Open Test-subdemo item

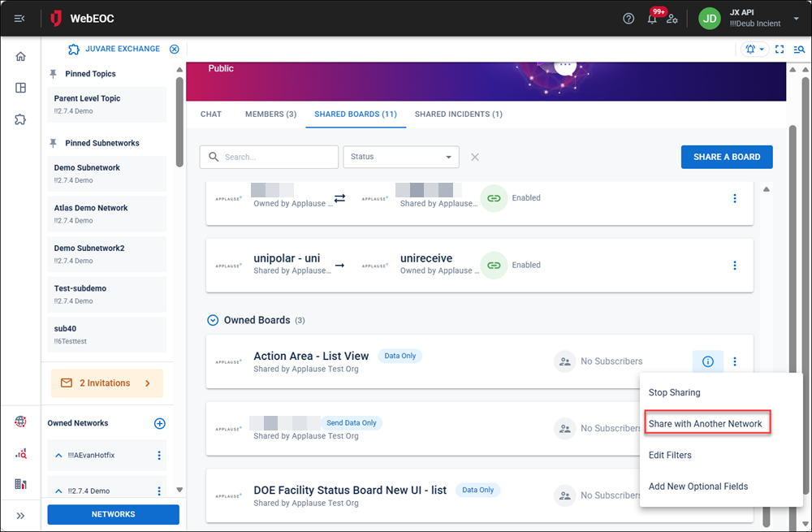(106, 294)
